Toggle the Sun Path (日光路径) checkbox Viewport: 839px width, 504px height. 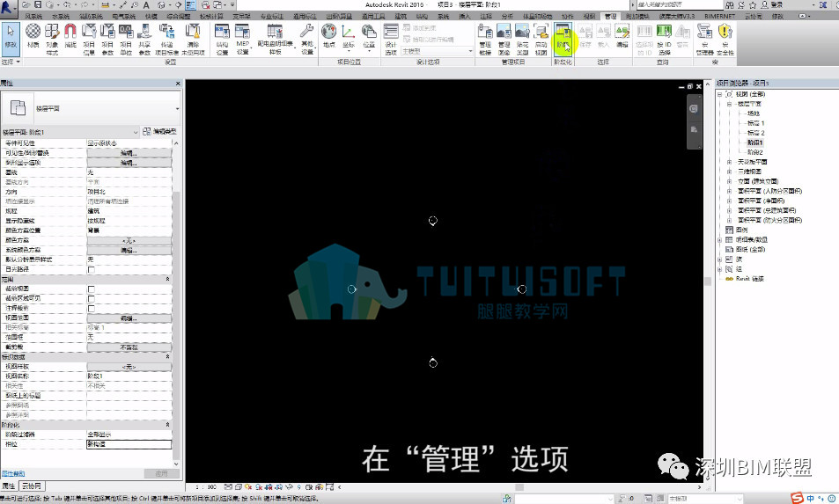click(91, 269)
